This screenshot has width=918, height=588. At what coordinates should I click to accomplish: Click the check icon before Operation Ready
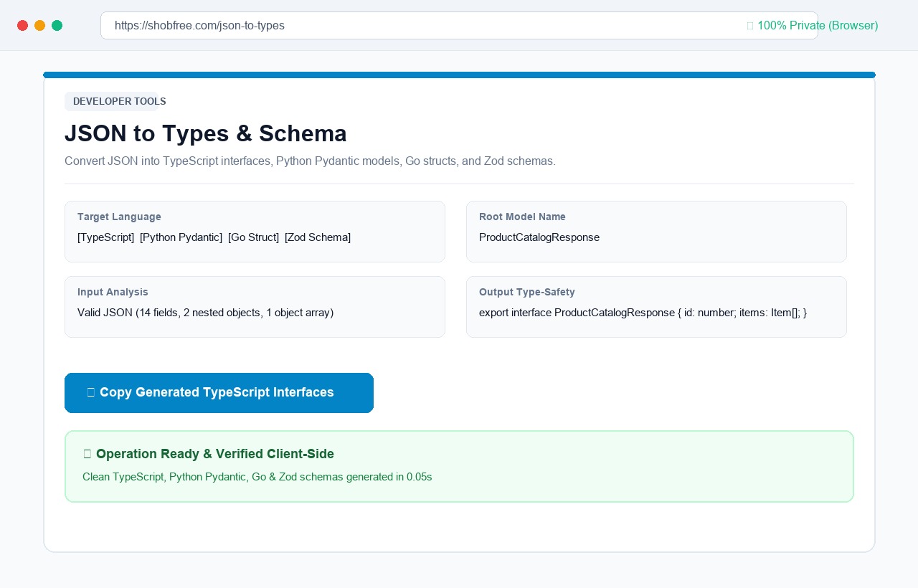87,454
